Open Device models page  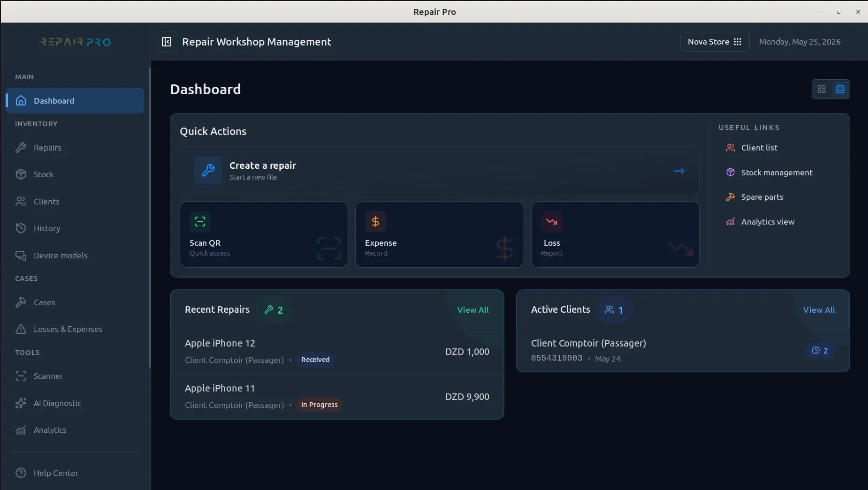coord(75,256)
